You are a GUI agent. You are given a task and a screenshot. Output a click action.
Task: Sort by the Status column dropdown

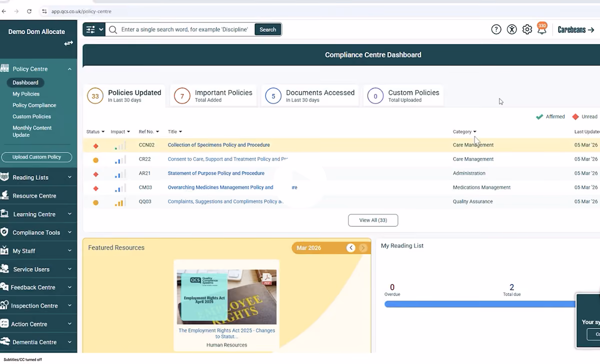pos(95,132)
